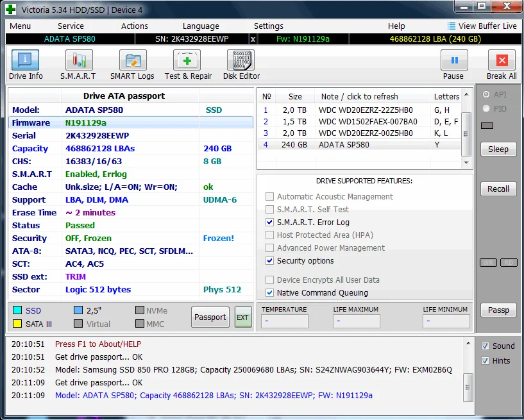The width and height of the screenshot is (524, 420).
Task: Click the Samsung SSD 850 PRO log line
Action: pyautogui.click(x=253, y=370)
